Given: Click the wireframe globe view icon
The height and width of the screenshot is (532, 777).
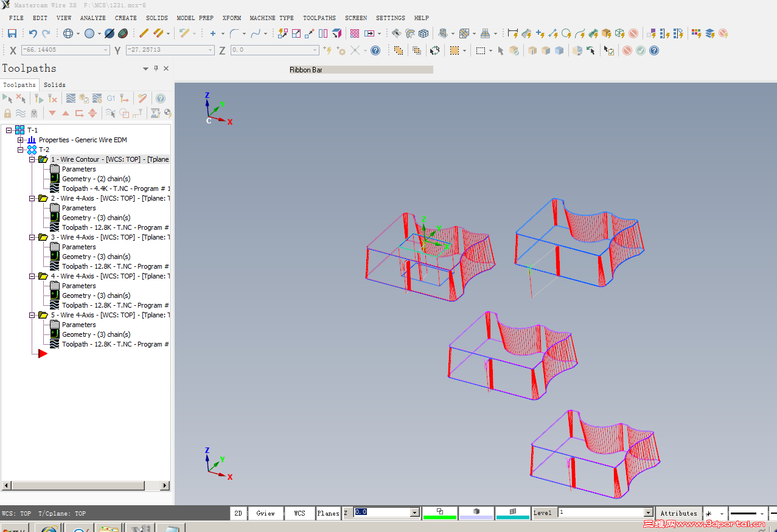Looking at the screenshot, I should [x=68, y=33].
